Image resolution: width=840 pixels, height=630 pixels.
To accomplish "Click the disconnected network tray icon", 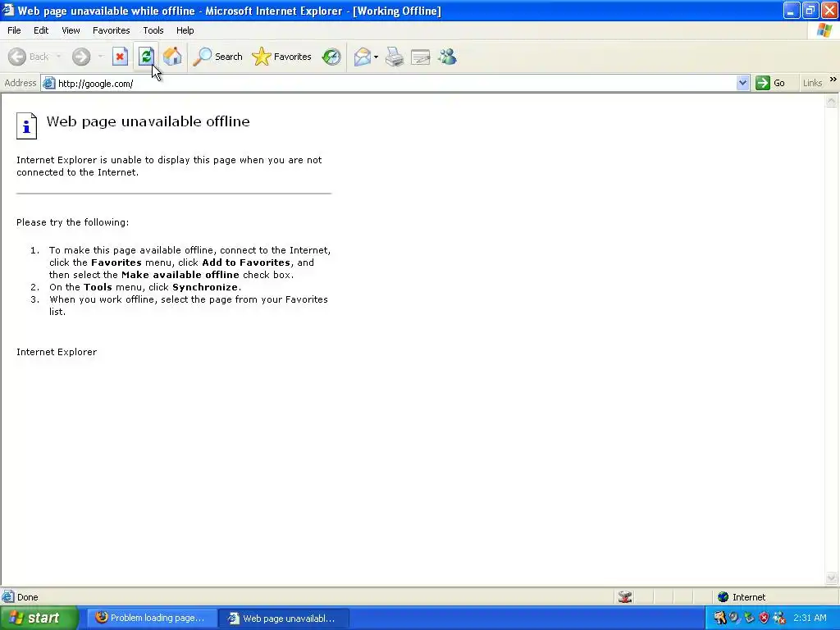I will click(x=779, y=619).
